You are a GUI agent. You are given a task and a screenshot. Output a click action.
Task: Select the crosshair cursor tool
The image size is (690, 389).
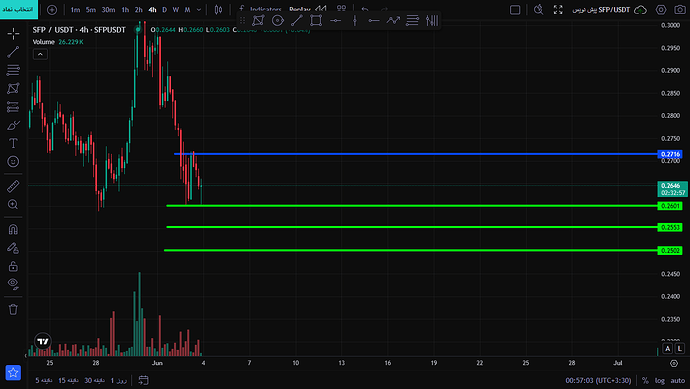click(x=13, y=33)
